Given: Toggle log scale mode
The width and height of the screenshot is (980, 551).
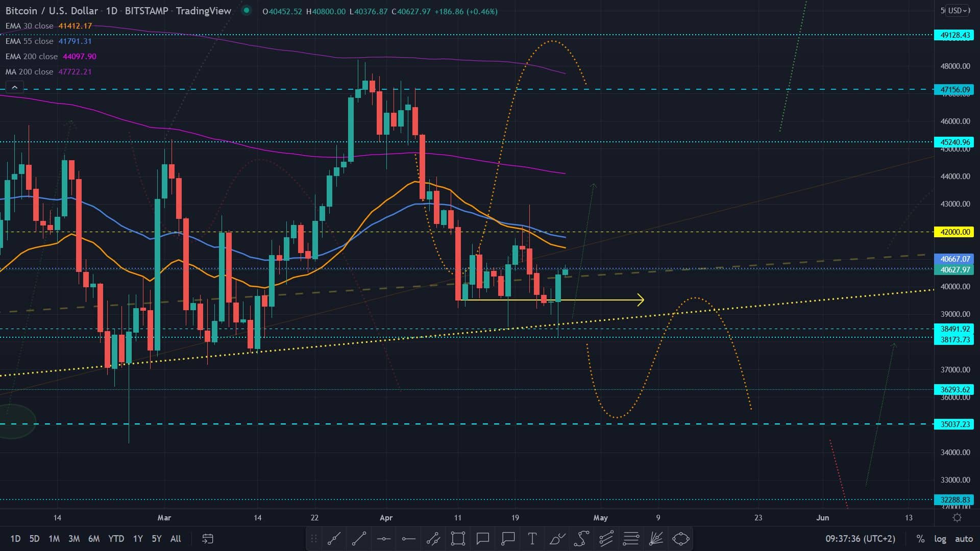Looking at the screenshot, I should coord(940,539).
